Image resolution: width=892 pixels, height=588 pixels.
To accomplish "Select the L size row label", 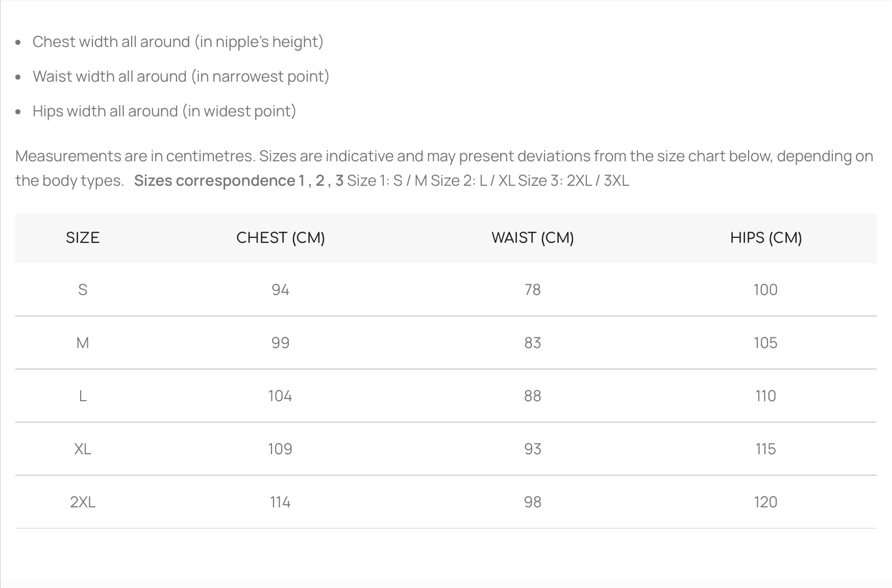I will coord(83,396).
